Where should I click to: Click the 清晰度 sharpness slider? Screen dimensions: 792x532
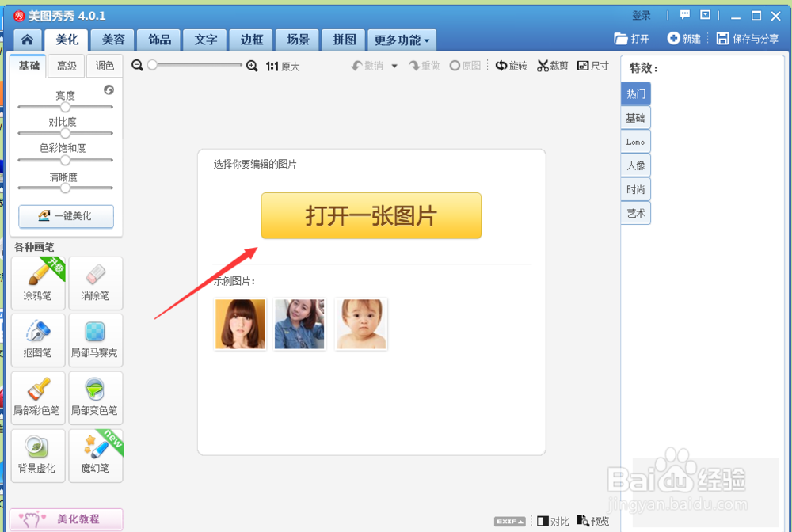[65, 188]
